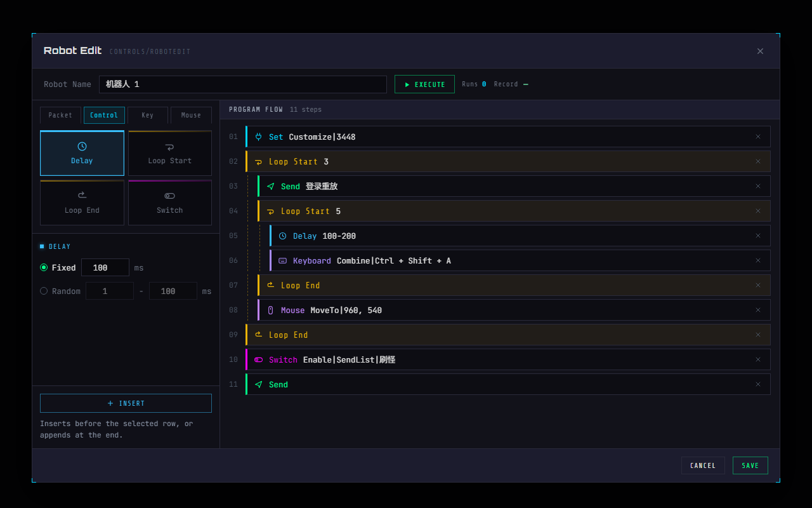Delete the Loop Start 5 step
The height and width of the screenshot is (508, 812).
coord(757,211)
